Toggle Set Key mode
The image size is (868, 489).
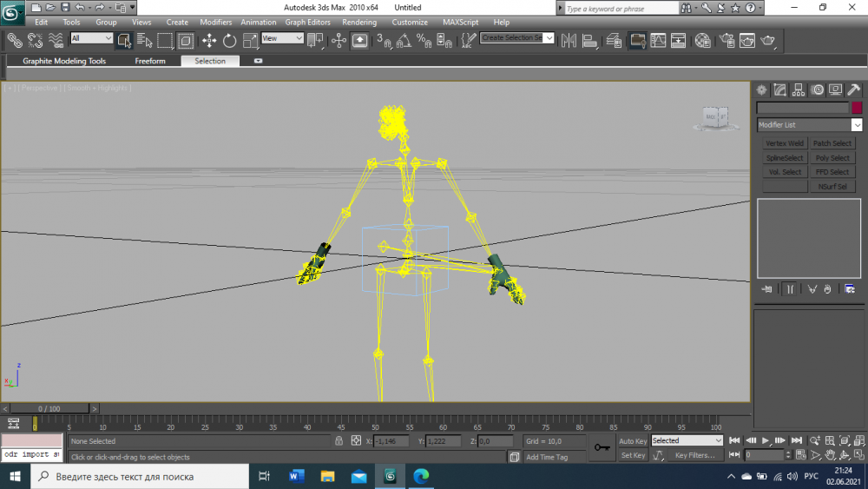(633, 455)
